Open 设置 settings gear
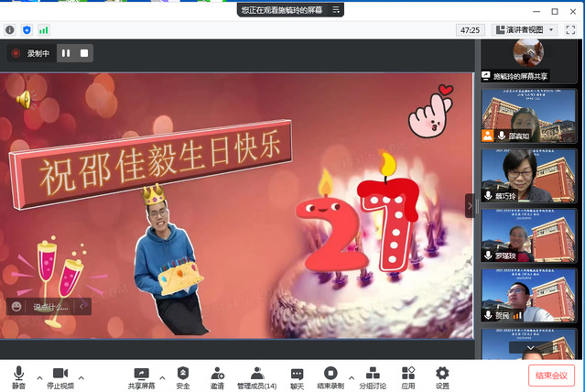This screenshot has width=585, height=392. click(442, 376)
